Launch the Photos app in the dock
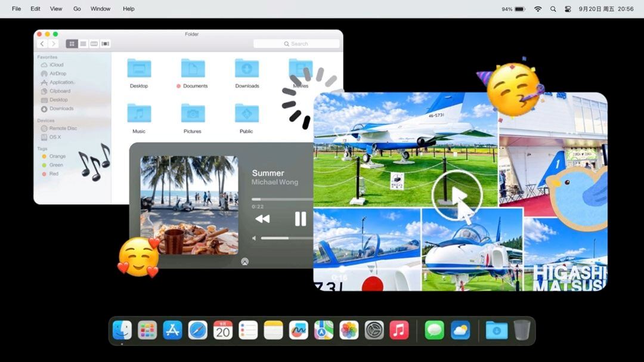 (349, 330)
